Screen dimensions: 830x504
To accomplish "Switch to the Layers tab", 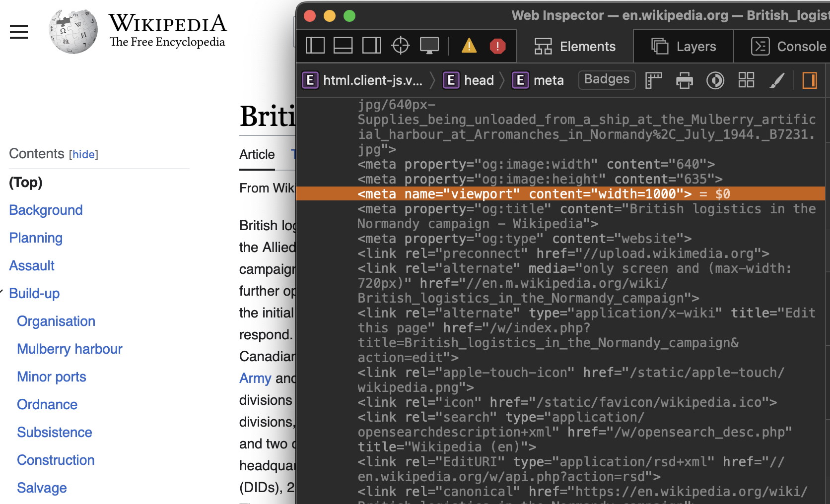I will (x=684, y=46).
